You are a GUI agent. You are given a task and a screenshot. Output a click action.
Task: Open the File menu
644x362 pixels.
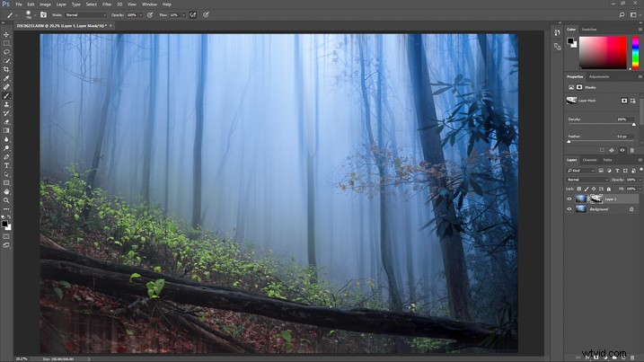coord(19,4)
